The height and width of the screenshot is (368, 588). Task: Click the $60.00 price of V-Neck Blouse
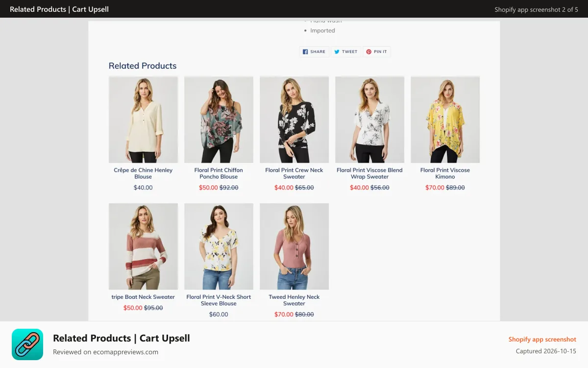click(x=219, y=314)
